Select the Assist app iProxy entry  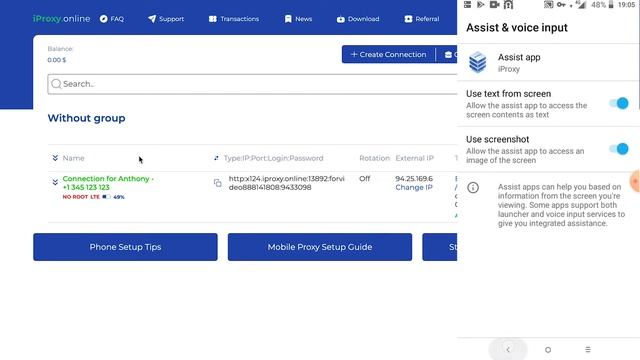coord(548,62)
